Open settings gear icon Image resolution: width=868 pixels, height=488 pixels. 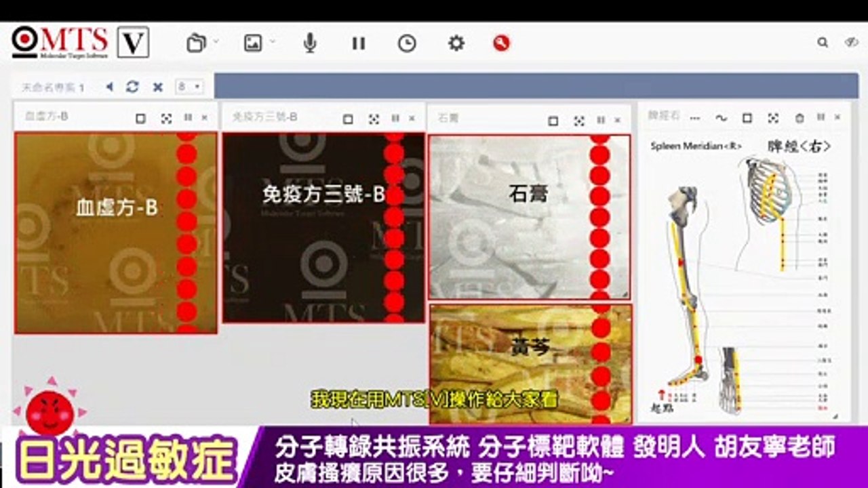pyautogui.click(x=456, y=43)
